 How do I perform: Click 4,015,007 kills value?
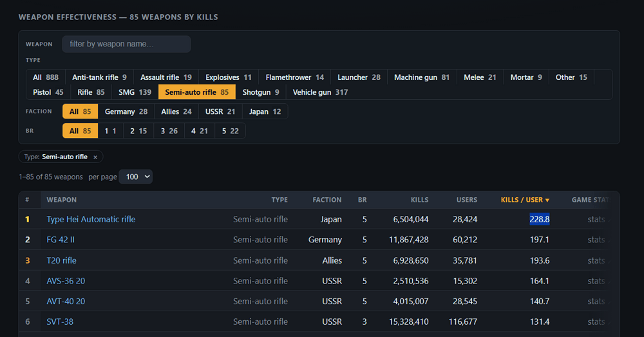click(411, 302)
